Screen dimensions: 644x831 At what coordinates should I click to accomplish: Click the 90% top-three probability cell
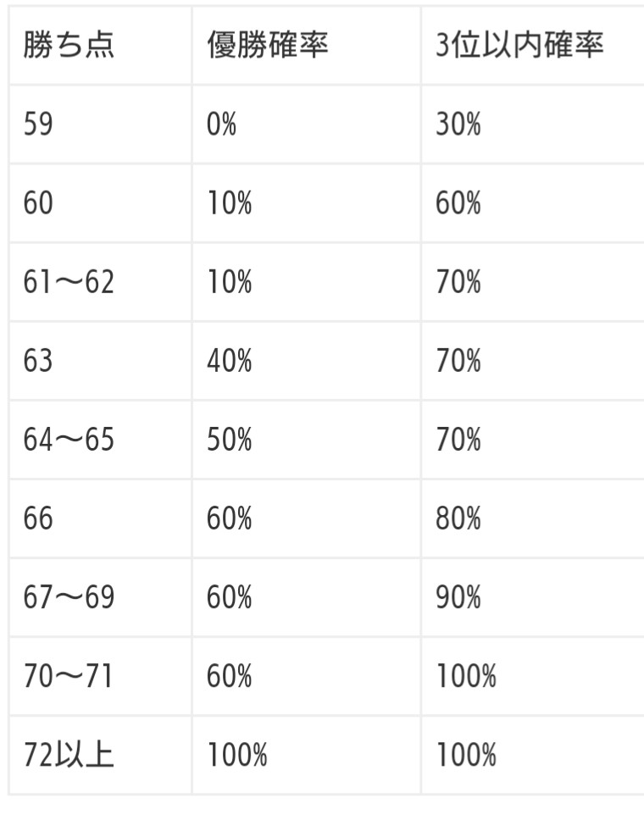click(x=458, y=597)
